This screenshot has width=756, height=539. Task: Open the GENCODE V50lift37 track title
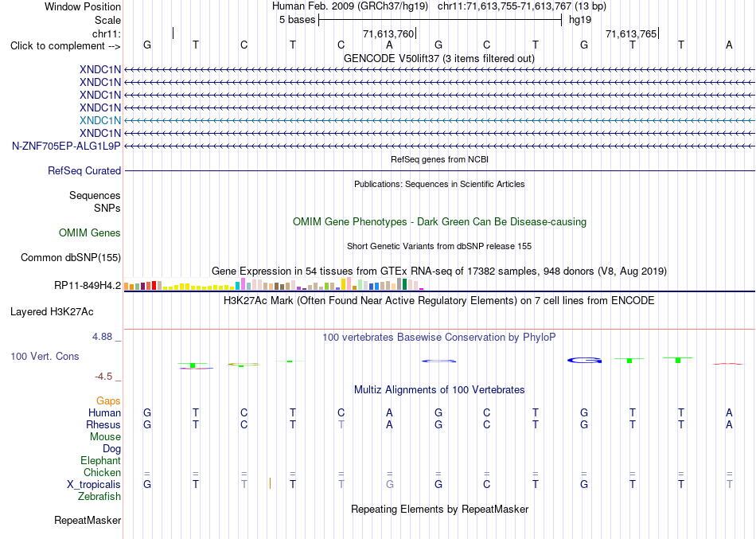(438, 58)
